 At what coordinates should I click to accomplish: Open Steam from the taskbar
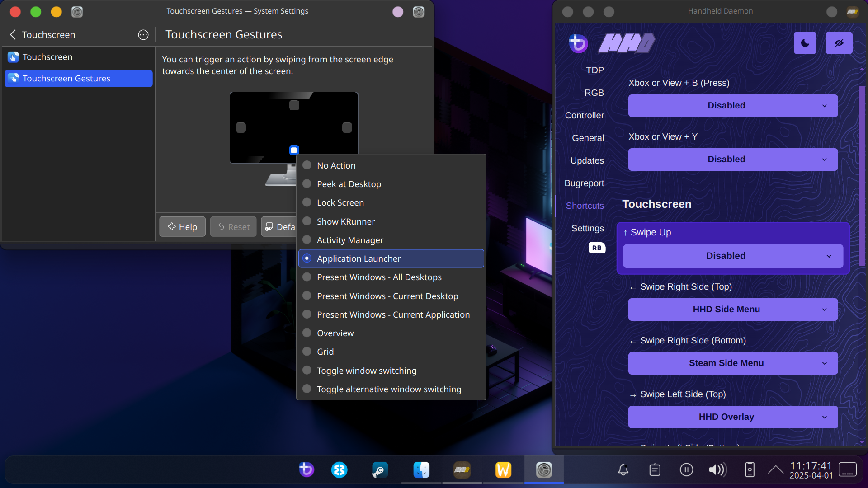click(x=380, y=470)
